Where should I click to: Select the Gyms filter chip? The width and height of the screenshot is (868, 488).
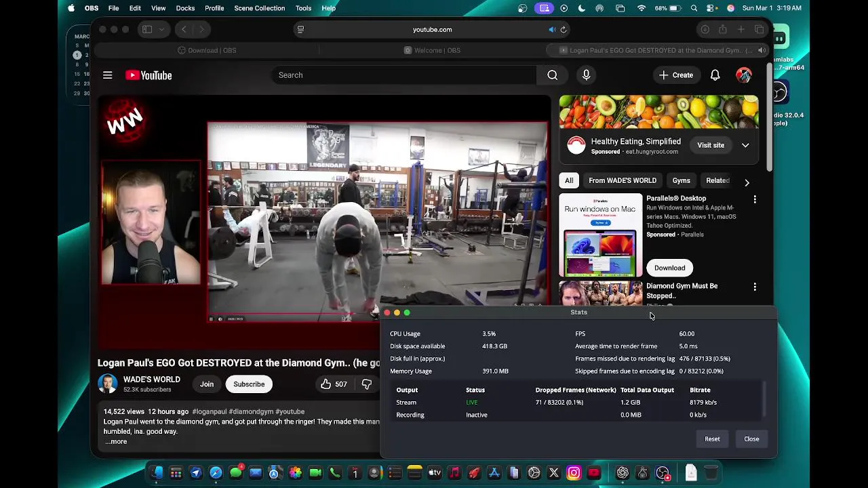pyautogui.click(x=681, y=181)
